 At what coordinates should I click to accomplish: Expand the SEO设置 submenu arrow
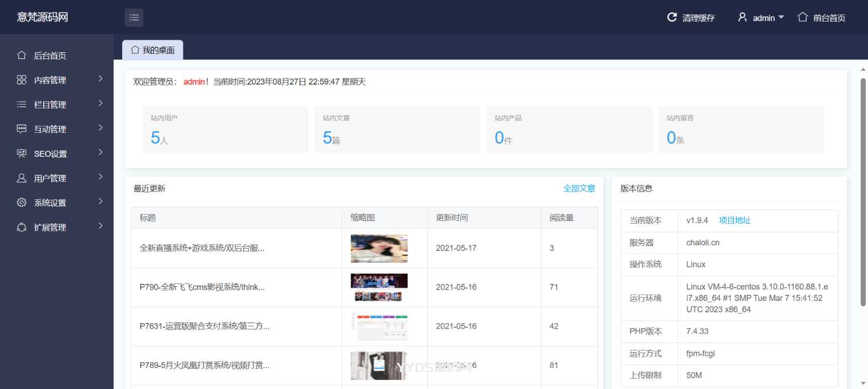[x=101, y=152]
